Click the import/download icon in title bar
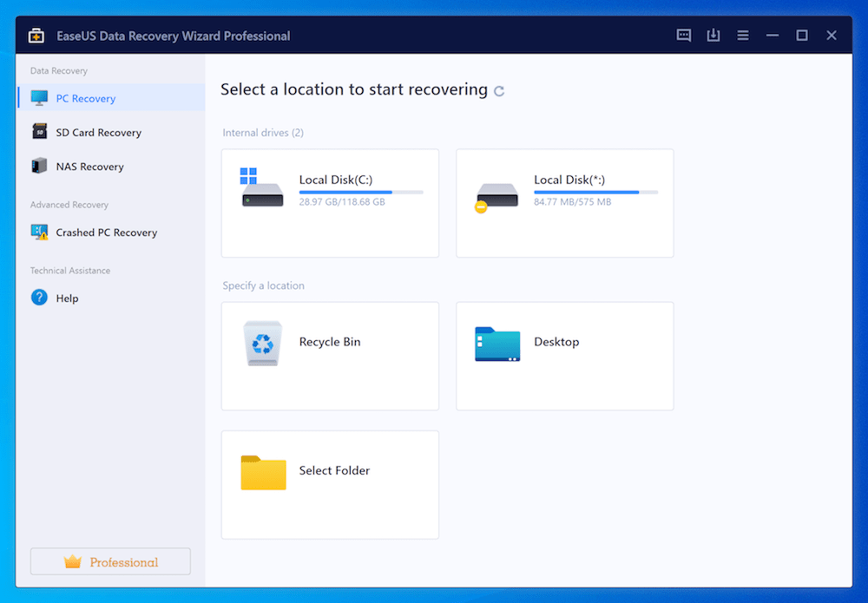 click(x=713, y=36)
